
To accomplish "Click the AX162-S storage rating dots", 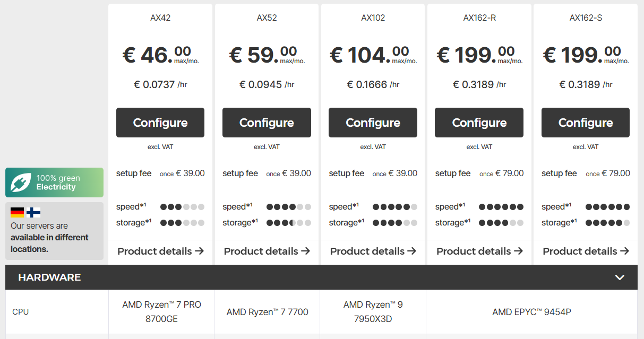I will click(x=607, y=223).
